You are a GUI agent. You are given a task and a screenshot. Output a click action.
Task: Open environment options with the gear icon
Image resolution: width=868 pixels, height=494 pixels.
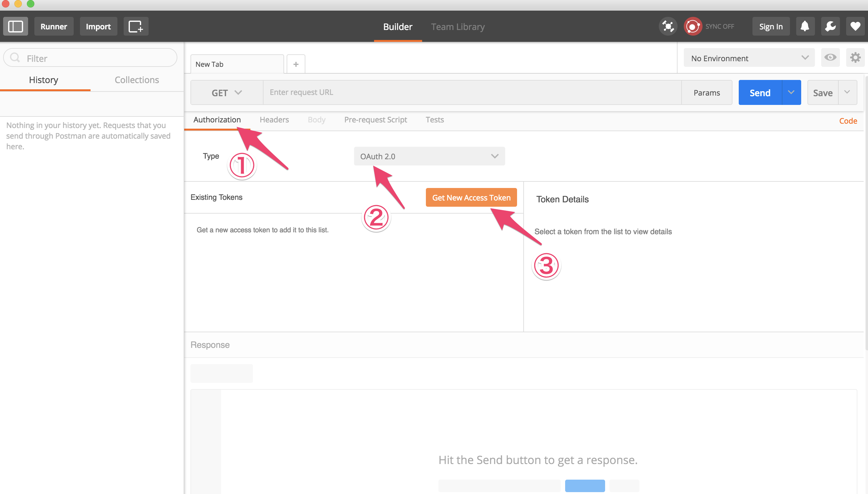pyautogui.click(x=856, y=58)
